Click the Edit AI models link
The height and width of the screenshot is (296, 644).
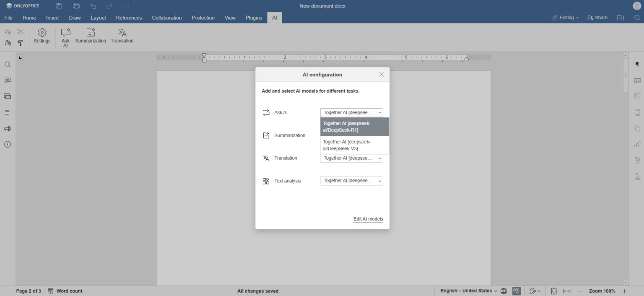point(368,219)
